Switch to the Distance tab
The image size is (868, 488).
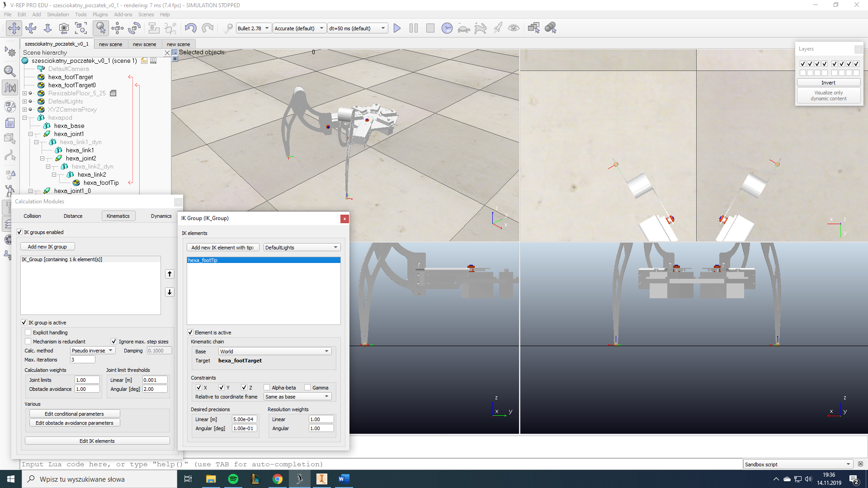[x=73, y=216]
